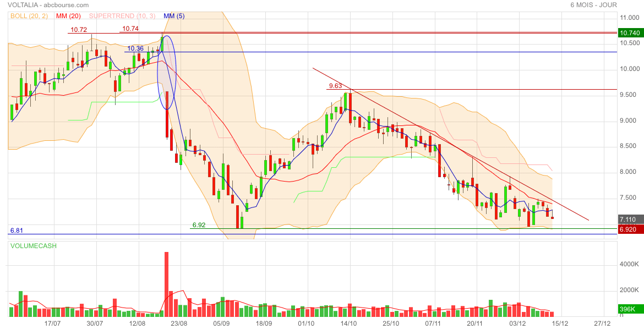
Task: Click the 9.63 resistance label
Action: (336, 86)
